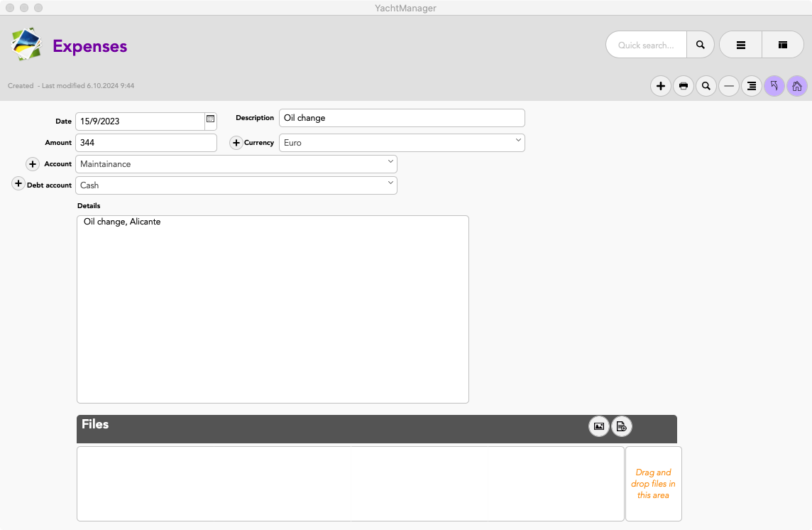Screen dimensions: 812x530
Task: Print the current expense record
Action: 684,86
